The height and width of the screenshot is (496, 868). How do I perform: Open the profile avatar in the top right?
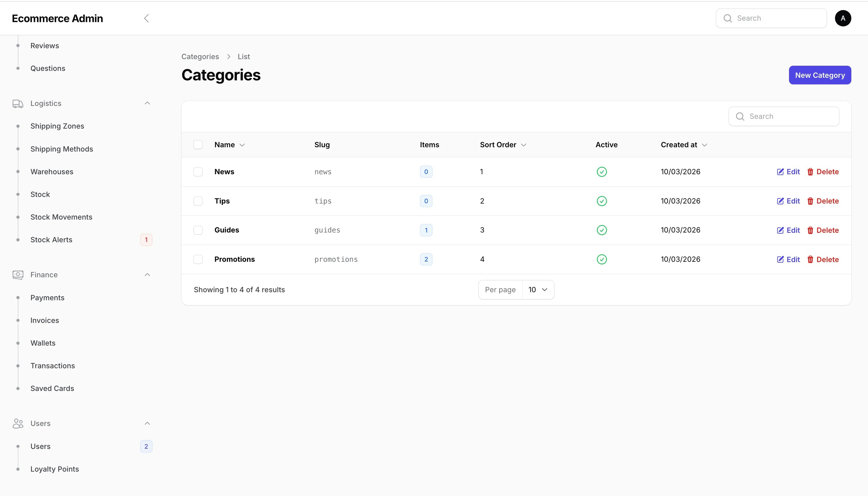843,18
